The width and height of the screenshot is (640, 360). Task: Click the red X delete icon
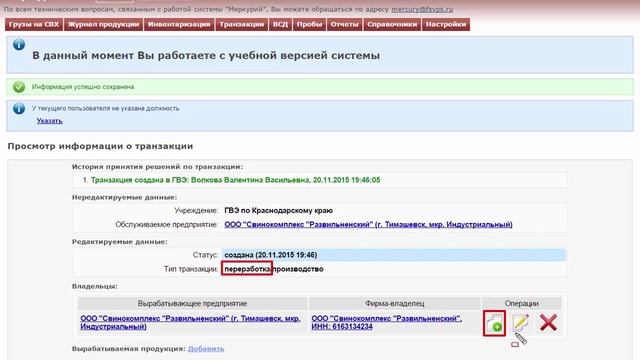pyautogui.click(x=548, y=322)
